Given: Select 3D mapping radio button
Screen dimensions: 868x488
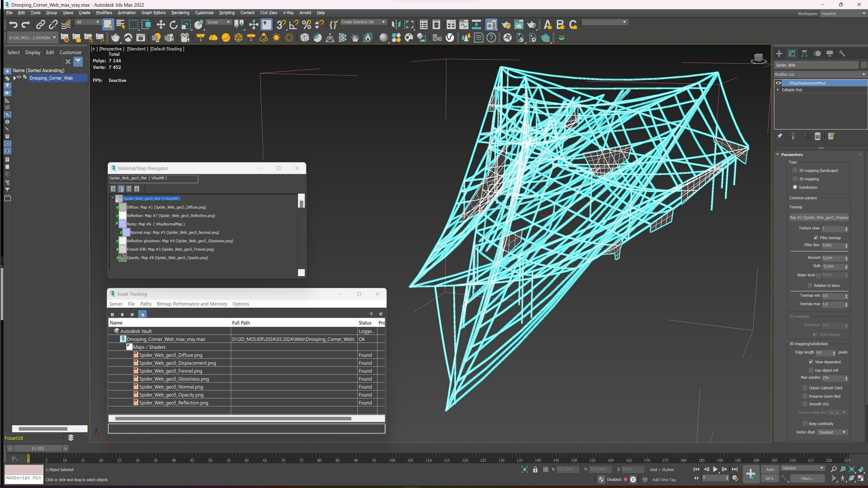Looking at the screenshot, I should pos(795,179).
